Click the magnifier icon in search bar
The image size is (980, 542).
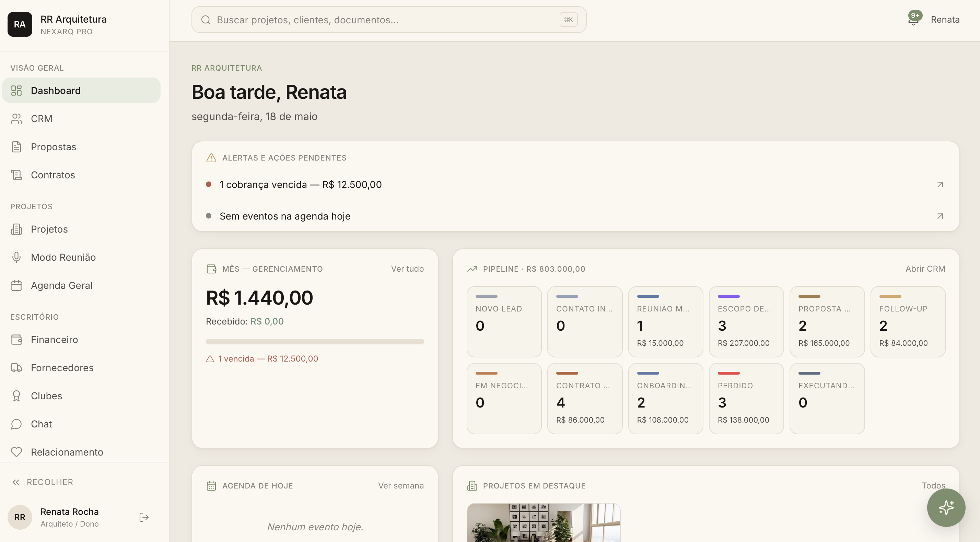click(206, 20)
